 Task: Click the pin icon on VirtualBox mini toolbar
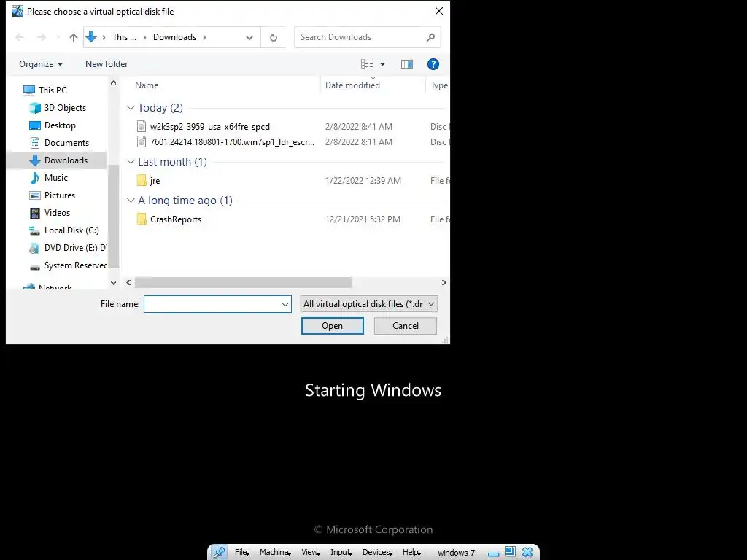[x=219, y=552]
